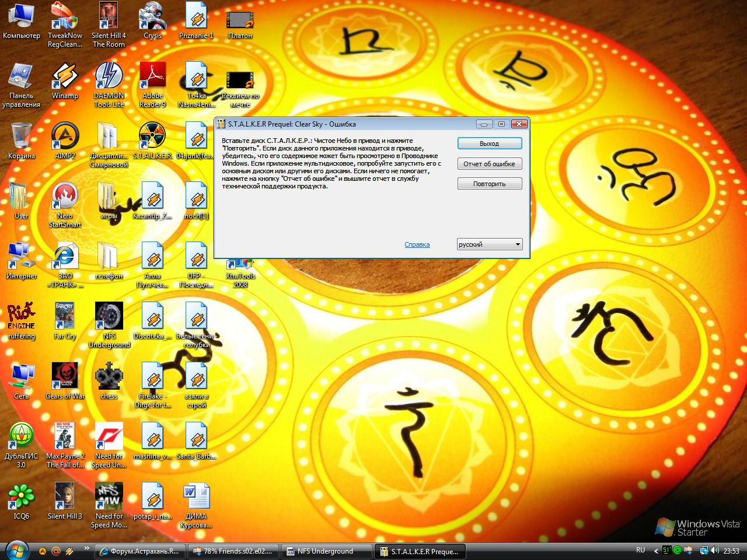
Task: Open the ДИМА Курсова Word document
Action: pos(196,506)
